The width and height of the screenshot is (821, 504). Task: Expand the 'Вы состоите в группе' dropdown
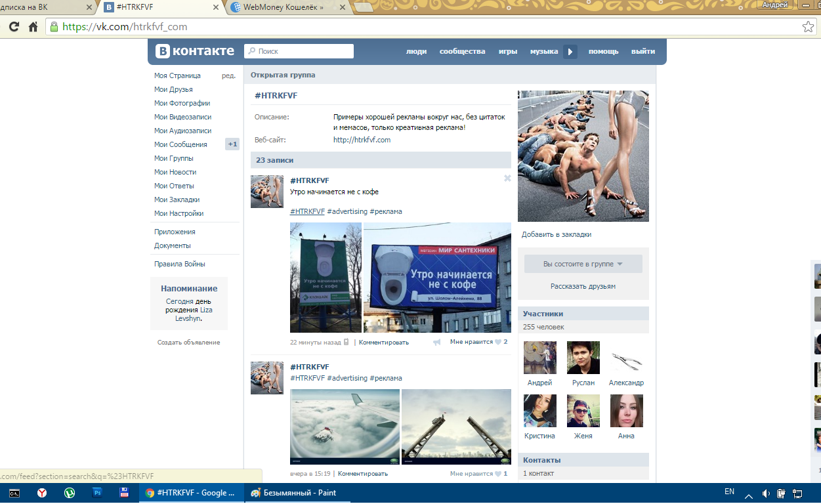coord(583,264)
